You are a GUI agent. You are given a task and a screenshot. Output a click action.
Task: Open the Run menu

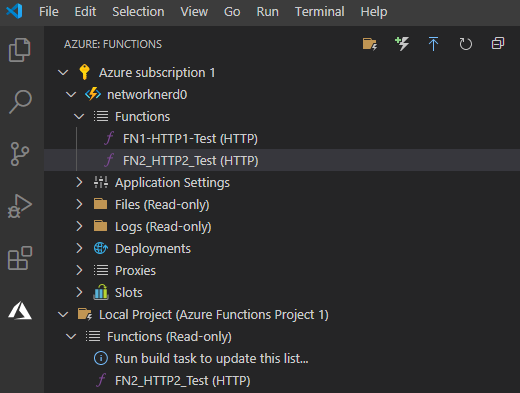click(x=268, y=12)
